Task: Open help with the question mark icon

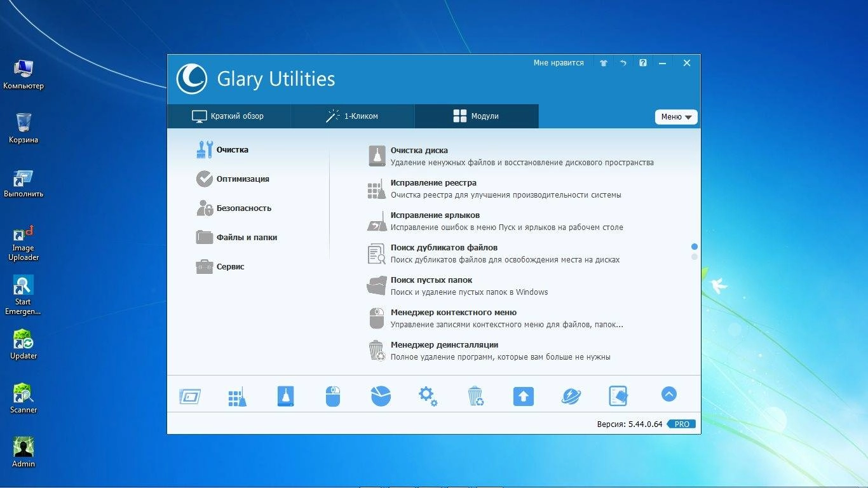Action: coord(643,63)
